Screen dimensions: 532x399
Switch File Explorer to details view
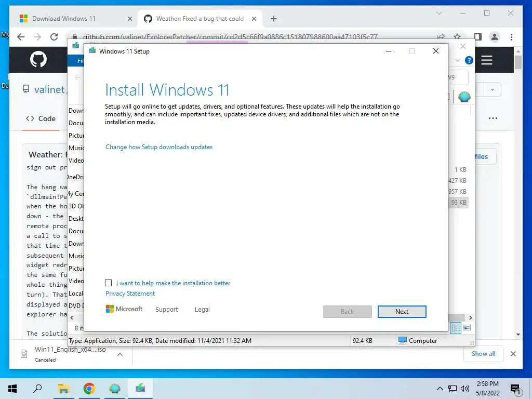coord(456,328)
